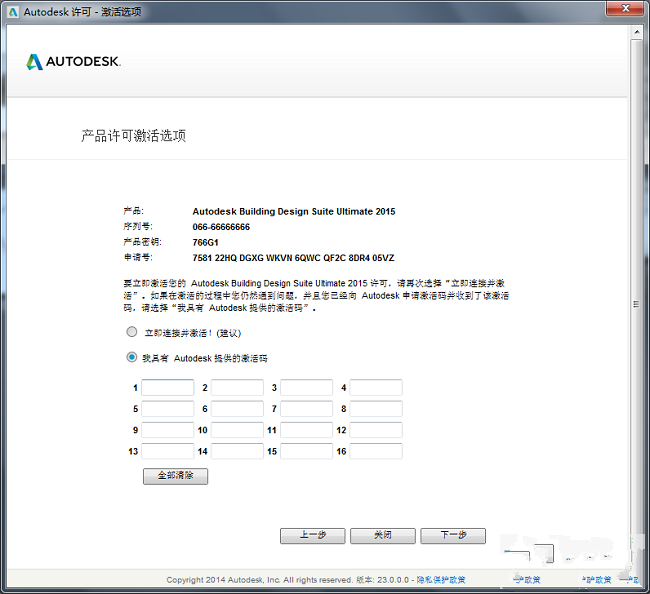
Task: Click the 上一步 back button
Action: 313,536
